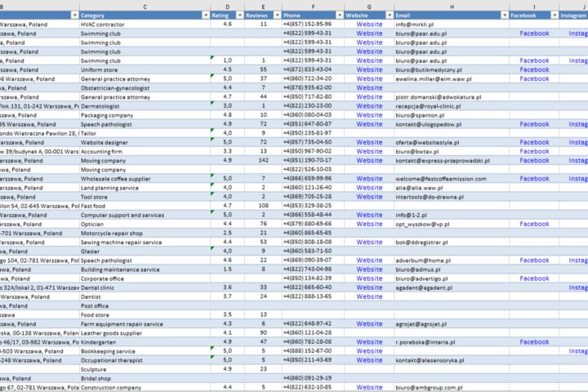
Task: Select column D header
Action: [227, 7]
